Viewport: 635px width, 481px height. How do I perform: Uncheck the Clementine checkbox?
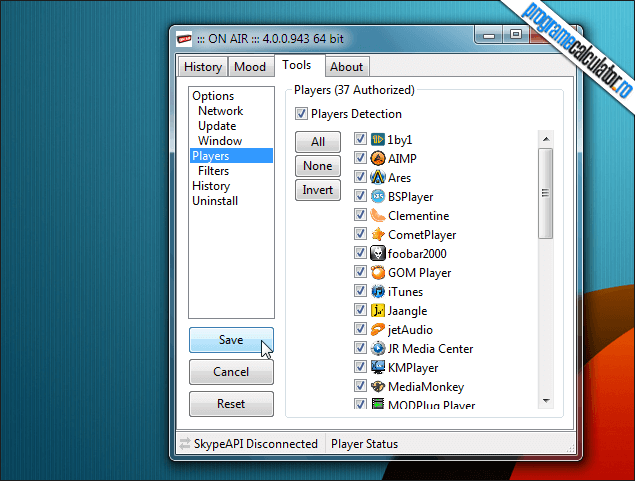coord(360,215)
